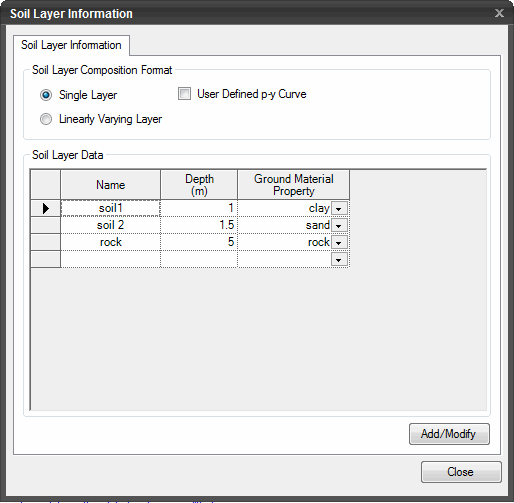Open the Soil Layer Information tab
Viewport: 514px width, 503px height.
click(x=71, y=45)
